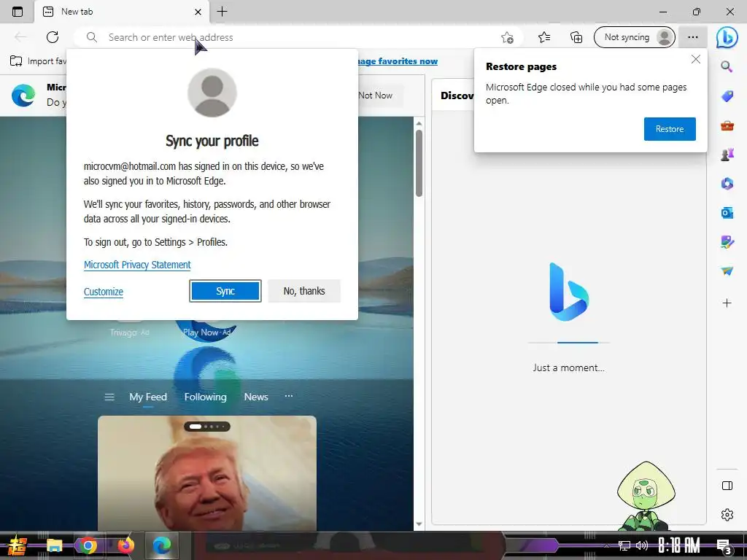Refresh the current page
747x560 pixels.
53,37
